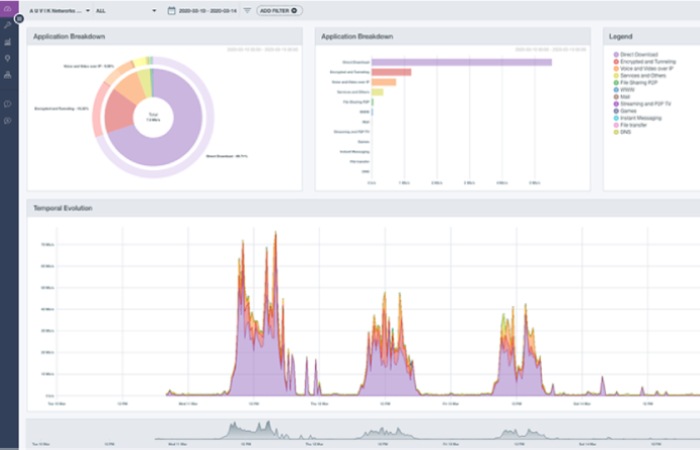Toggle Mail legend entry
700x450 pixels.
click(x=621, y=96)
